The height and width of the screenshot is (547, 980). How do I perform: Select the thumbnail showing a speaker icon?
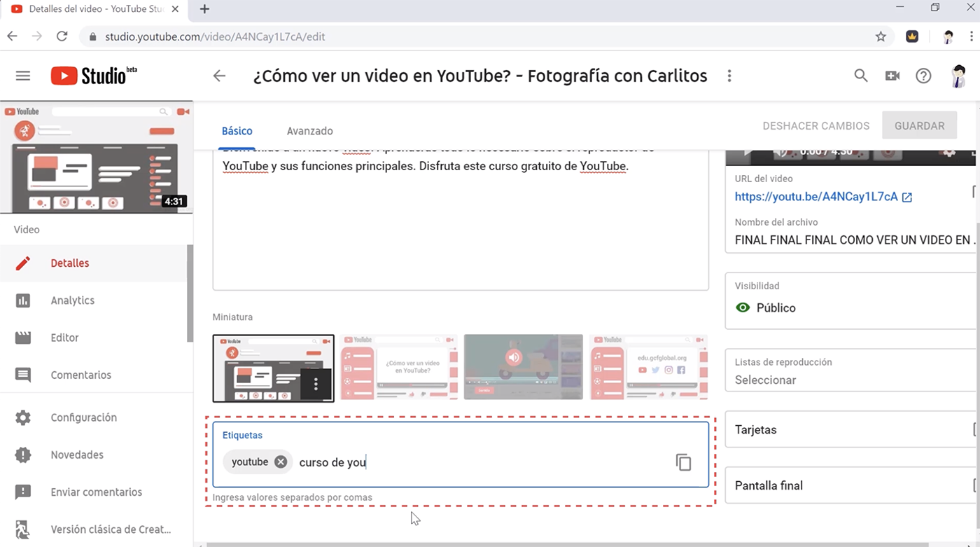pyautogui.click(x=523, y=367)
